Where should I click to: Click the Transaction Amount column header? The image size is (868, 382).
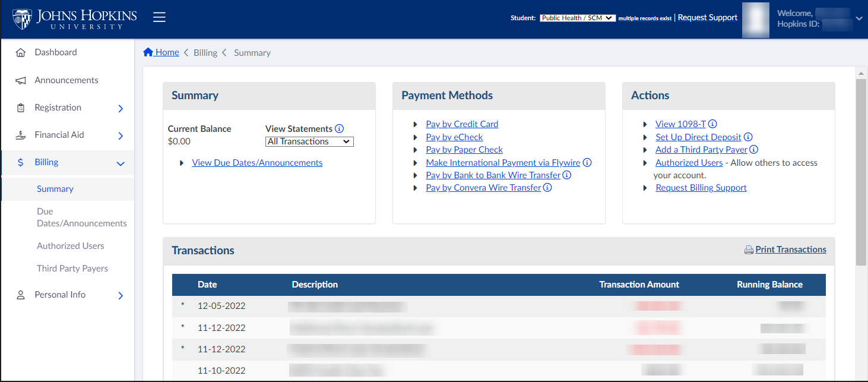(639, 285)
